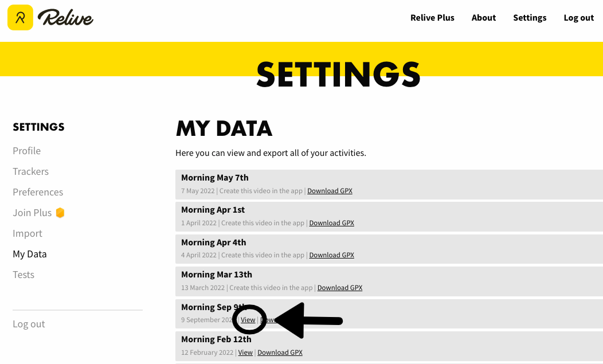Click the yellow Relive logo icon

click(x=20, y=18)
